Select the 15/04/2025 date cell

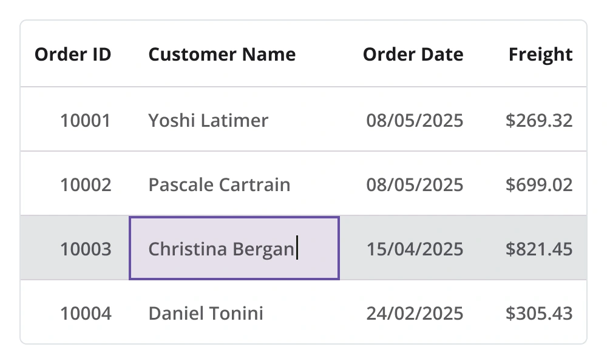point(415,249)
